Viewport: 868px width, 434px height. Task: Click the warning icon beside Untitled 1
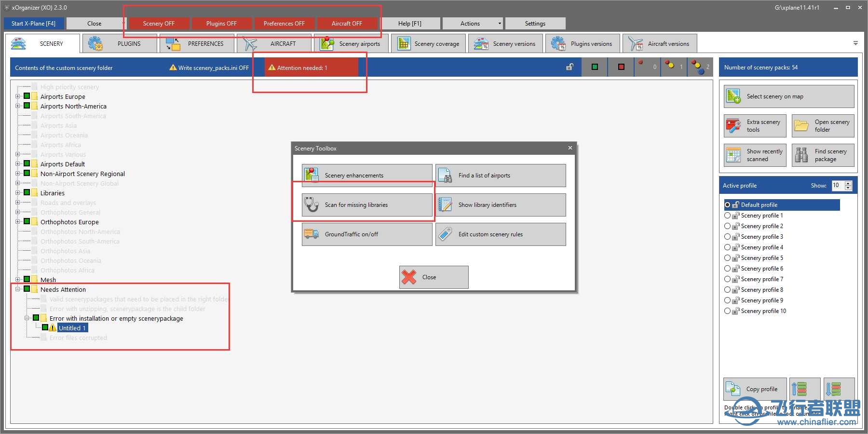coord(53,328)
